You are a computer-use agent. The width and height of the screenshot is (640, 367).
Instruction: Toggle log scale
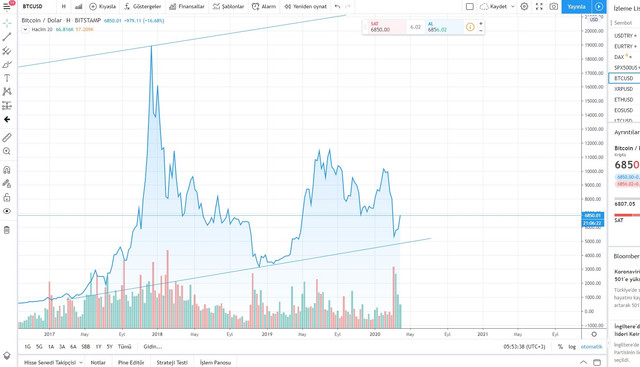[x=572, y=347]
